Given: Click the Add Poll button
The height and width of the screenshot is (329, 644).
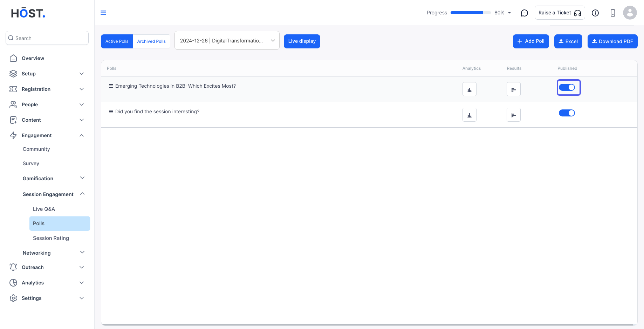Looking at the screenshot, I should [x=531, y=41].
